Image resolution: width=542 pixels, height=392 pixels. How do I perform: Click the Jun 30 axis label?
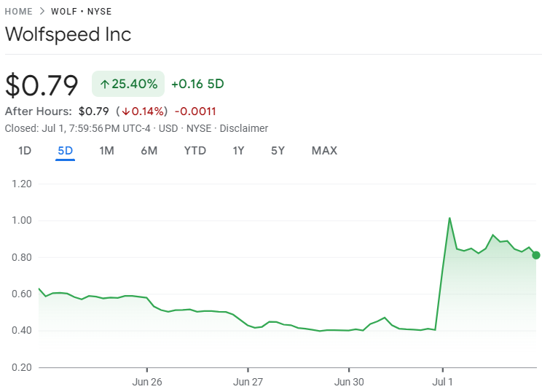(349, 382)
